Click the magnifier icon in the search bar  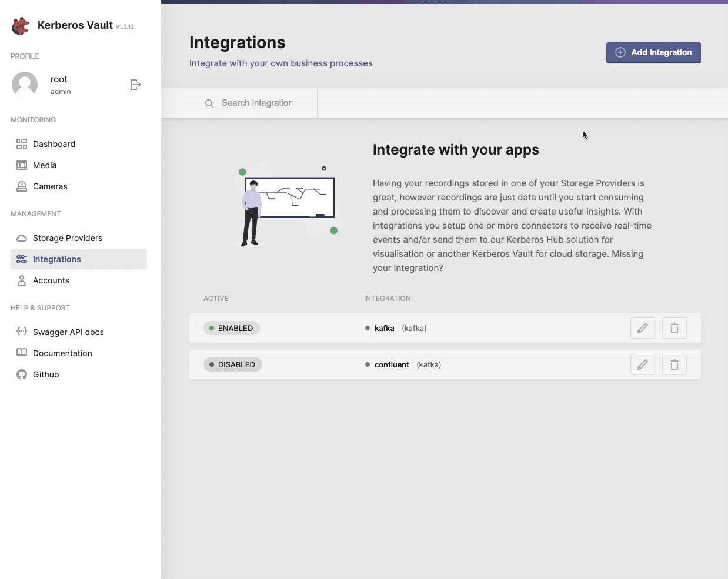point(209,103)
